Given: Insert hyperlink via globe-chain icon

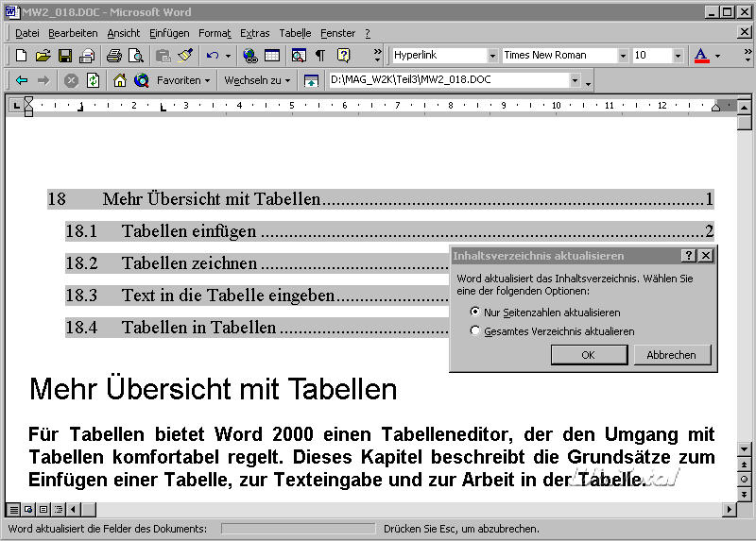Looking at the screenshot, I should (x=249, y=56).
